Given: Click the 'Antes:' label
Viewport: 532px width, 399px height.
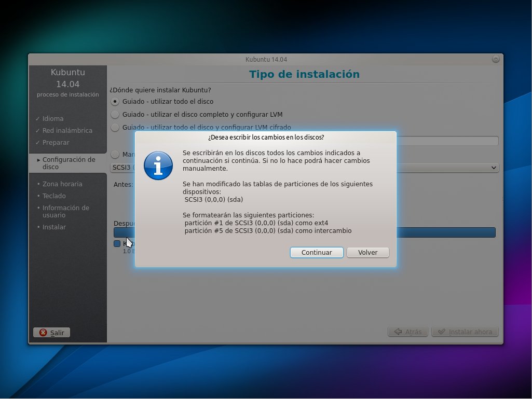Looking at the screenshot, I should click(x=123, y=185).
